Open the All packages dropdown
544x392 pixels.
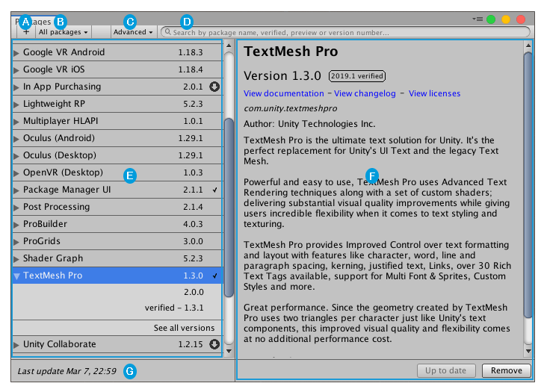pyautogui.click(x=63, y=32)
